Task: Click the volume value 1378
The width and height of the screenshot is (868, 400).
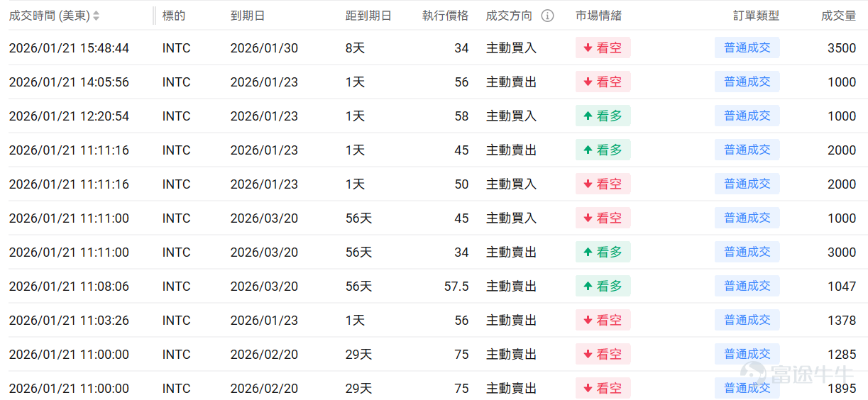Action: click(x=842, y=321)
